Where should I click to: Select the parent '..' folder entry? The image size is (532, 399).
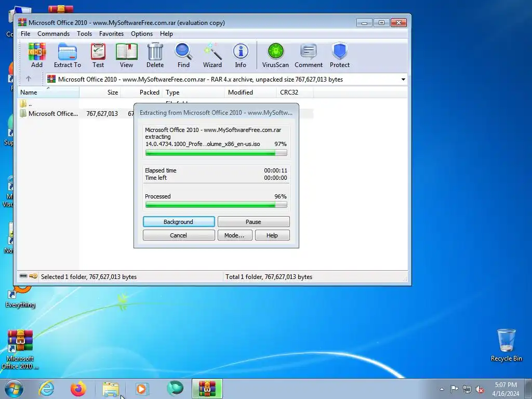click(26, 104)
